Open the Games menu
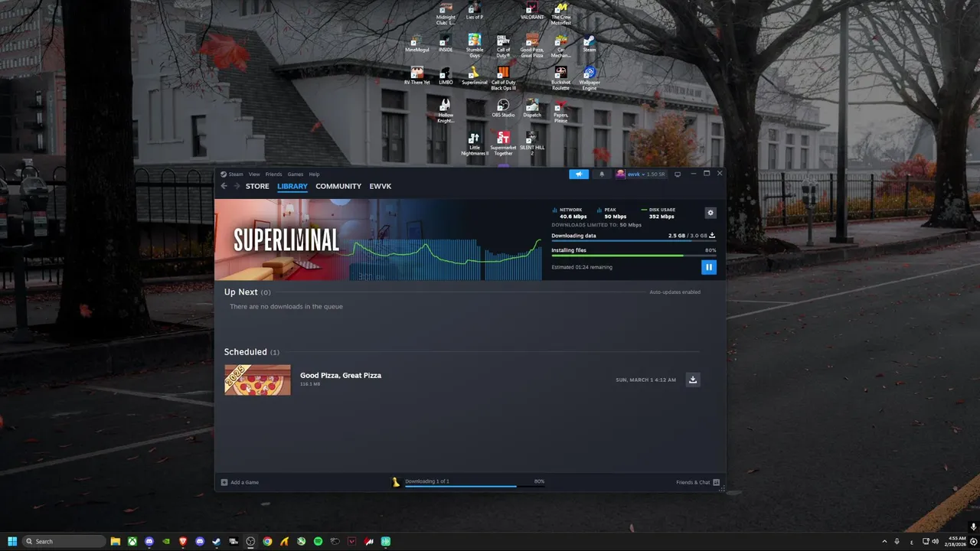 click(296, 174)
